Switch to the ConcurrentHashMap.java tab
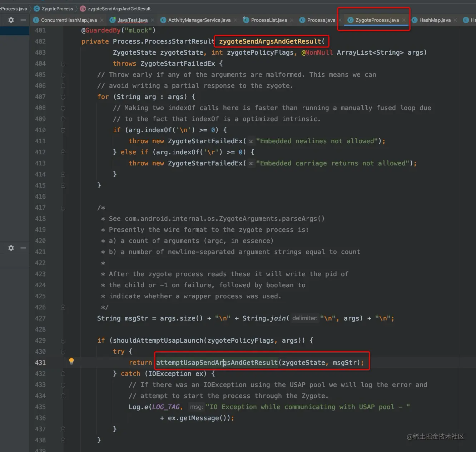Screen dimensions: 476x452 tap(69, 20)
